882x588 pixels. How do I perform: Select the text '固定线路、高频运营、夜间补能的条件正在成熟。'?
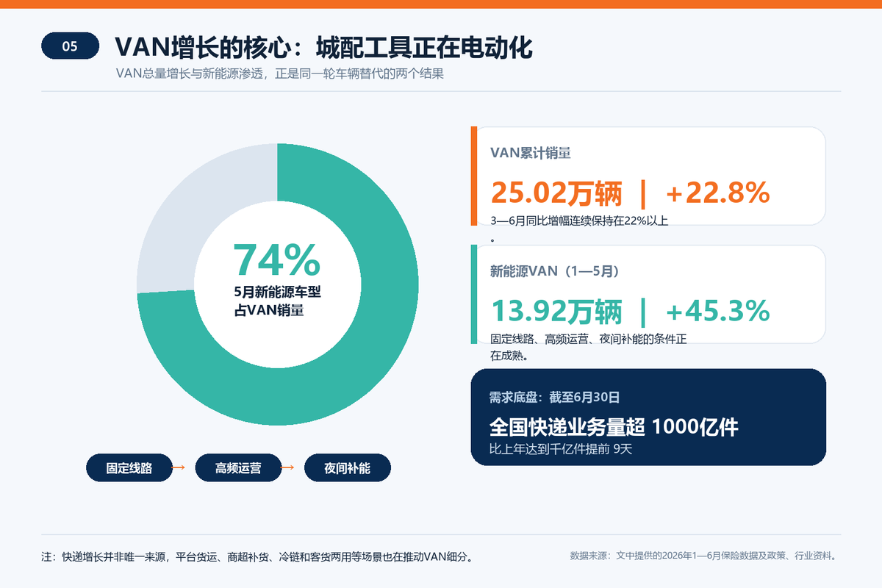pos(589,347)
